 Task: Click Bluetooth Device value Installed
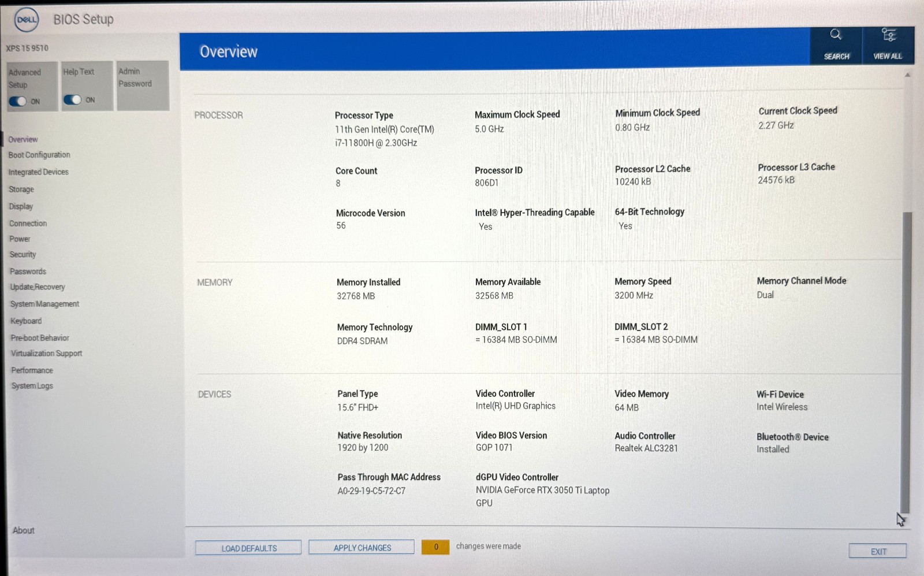pyautogui.click(x=773, y=449)
